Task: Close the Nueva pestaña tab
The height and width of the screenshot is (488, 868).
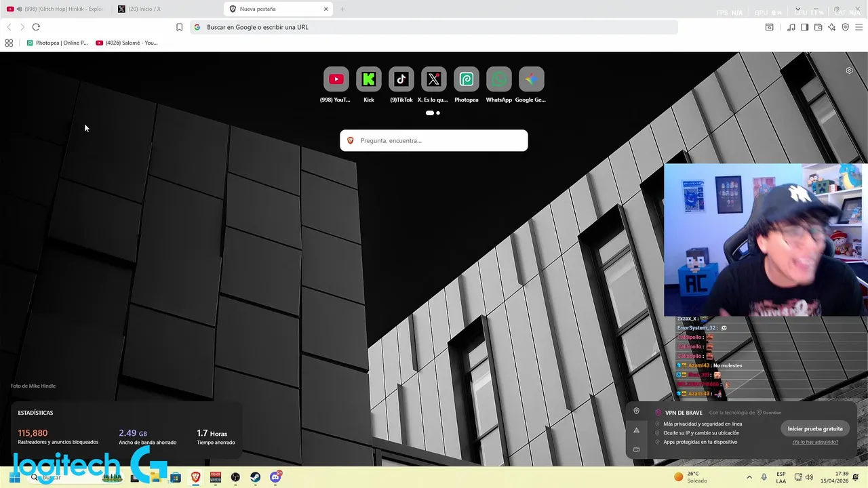Action: point(325,9)
